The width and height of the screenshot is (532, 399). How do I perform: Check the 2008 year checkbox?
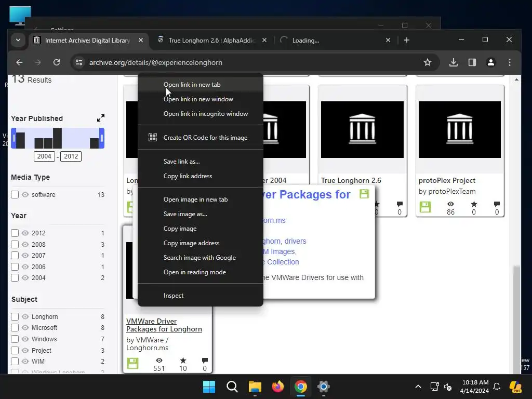click(x=15, y=244)
